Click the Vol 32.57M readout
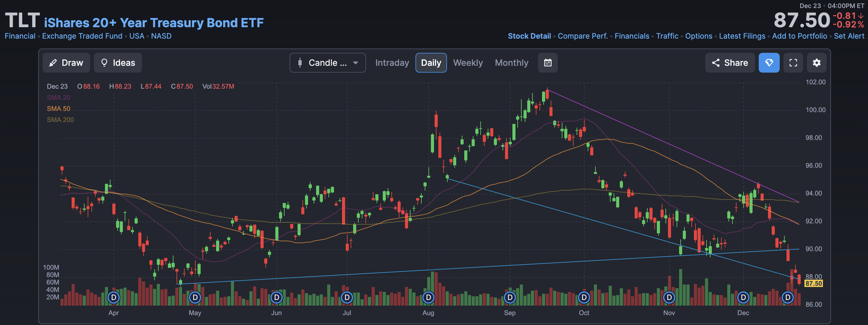The height and width of the screenshot is (325, 868). [x=218, y=86]
